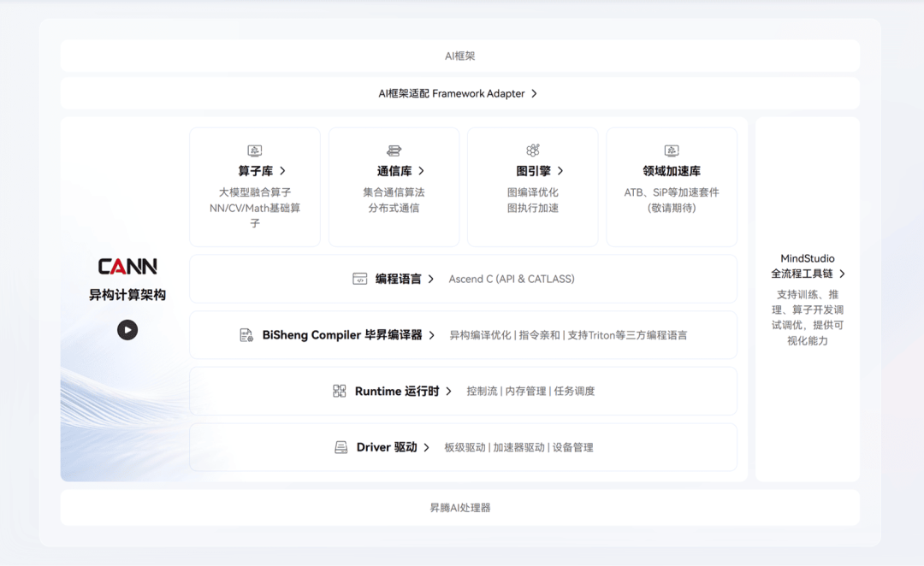924x566 pixels.
Task: Click the CANN logo
Action: pyautogui.click(x=127, y=267)
